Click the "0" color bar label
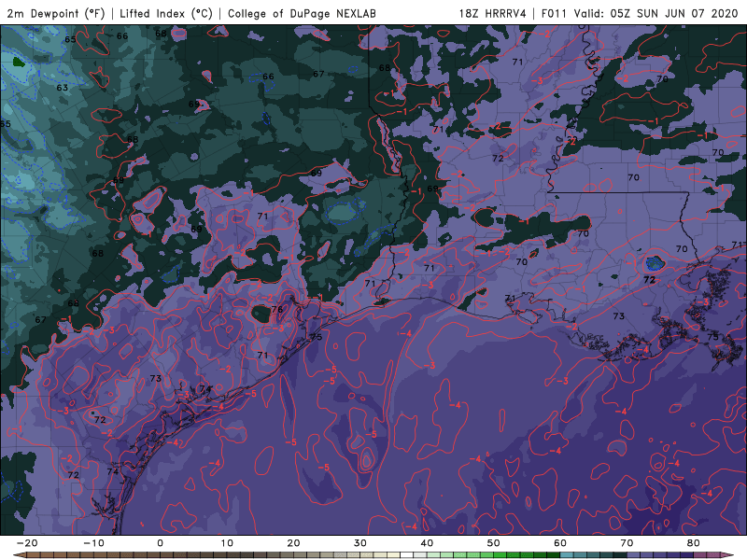 click(160, 543)
